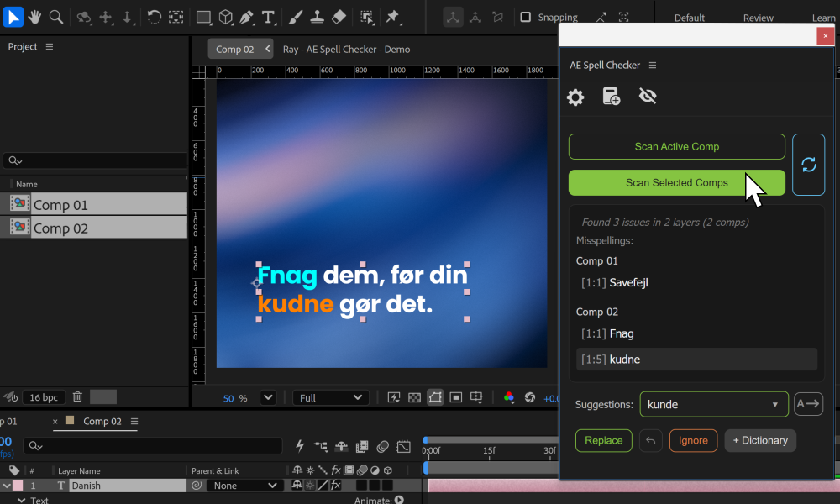Toggle Region of Interest

tap(456, 397)
